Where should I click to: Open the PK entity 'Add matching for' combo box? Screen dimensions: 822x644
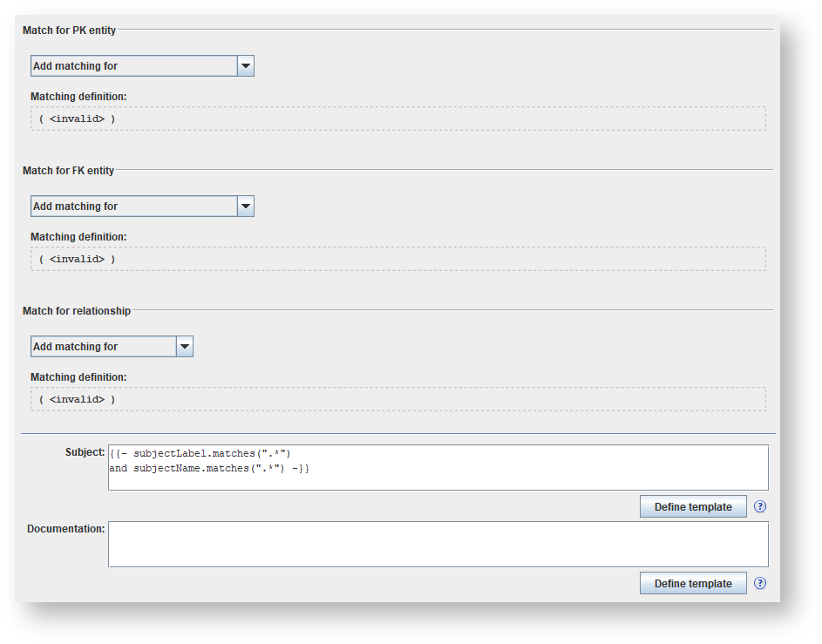click(x=133, y=66)
